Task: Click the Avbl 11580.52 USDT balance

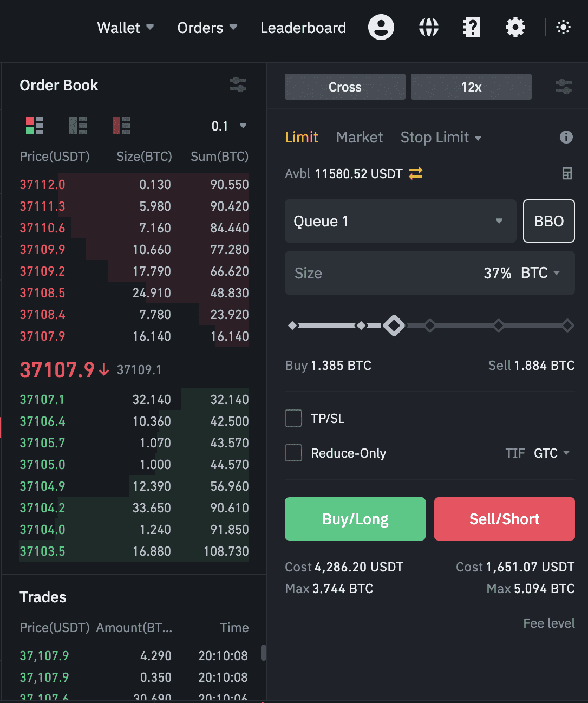Action: tap(344, 174)
